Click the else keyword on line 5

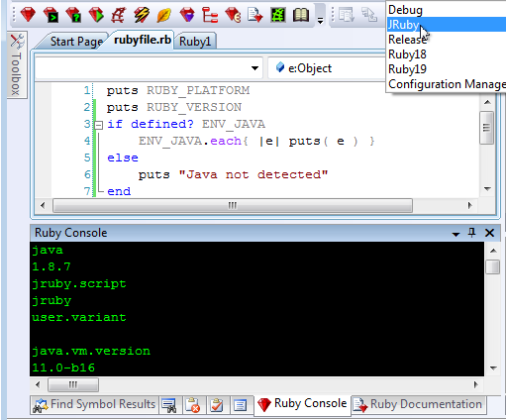[x=123, y=157]
